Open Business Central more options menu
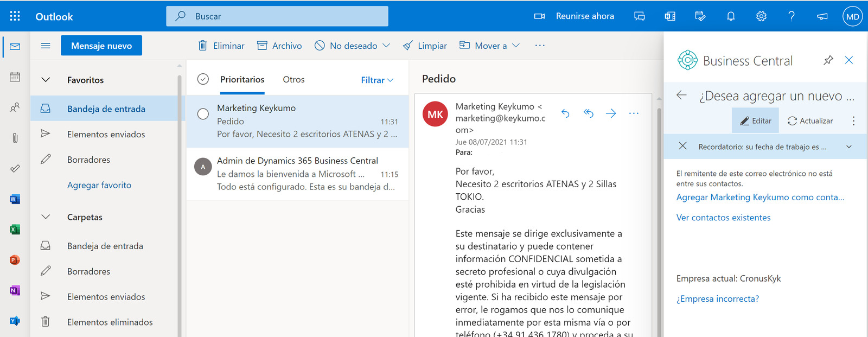 tap(853, 121)
